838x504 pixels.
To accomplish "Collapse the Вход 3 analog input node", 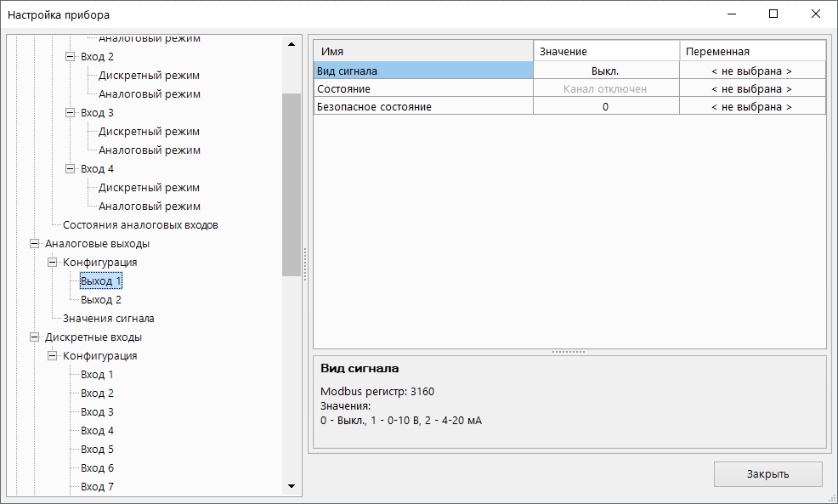I will [x=71, y=113].
